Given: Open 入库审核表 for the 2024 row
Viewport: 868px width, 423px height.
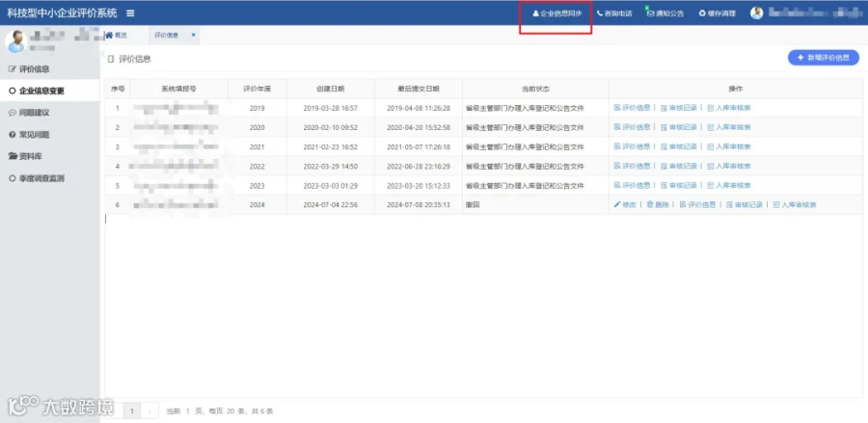Looking at the screenshot, I should 795,204.
